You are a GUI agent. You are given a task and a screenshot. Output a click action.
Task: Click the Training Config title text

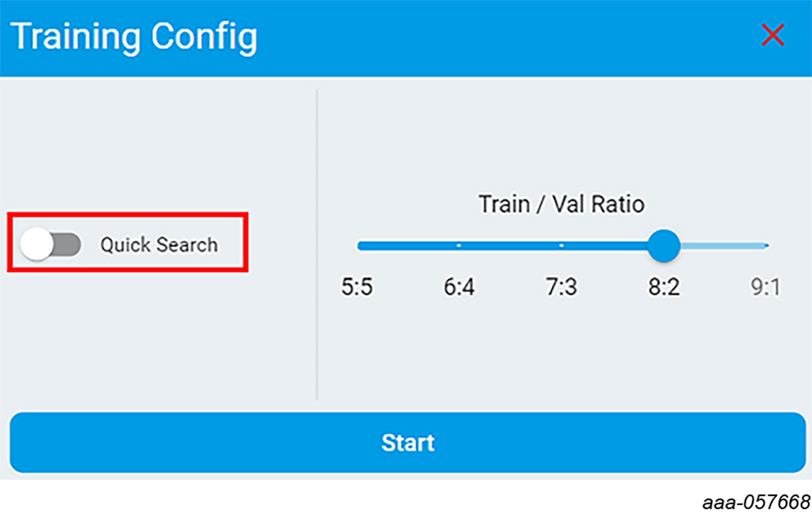pyautogui.click(x=133, y=37)
